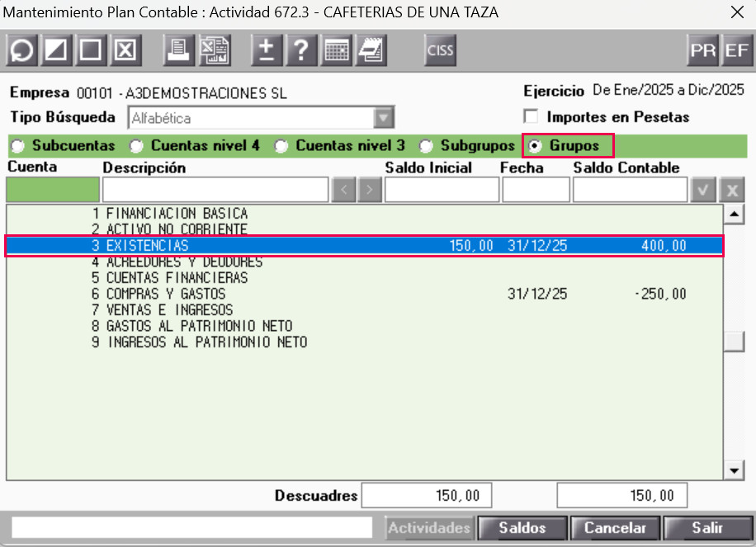
Task: Select the Grupos radio button
Action: point(535,145)
